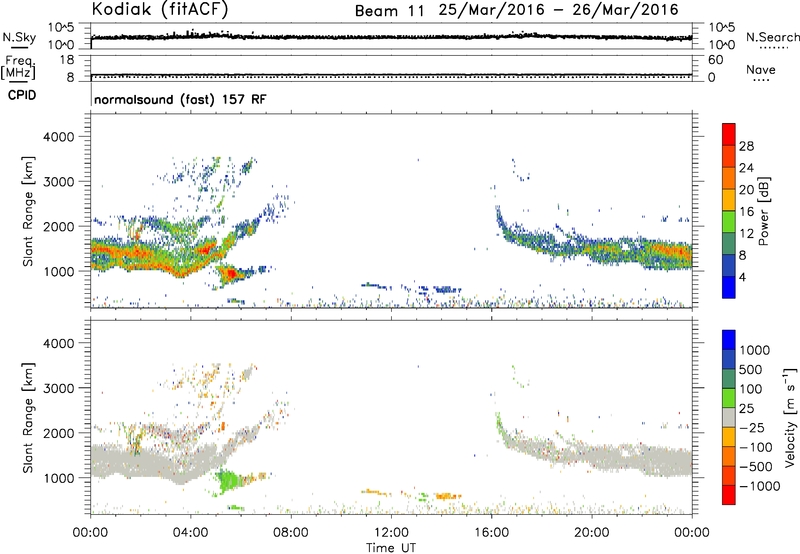
Task: Click the "Power [dB]" color bar title
Action: coord(764,211)
